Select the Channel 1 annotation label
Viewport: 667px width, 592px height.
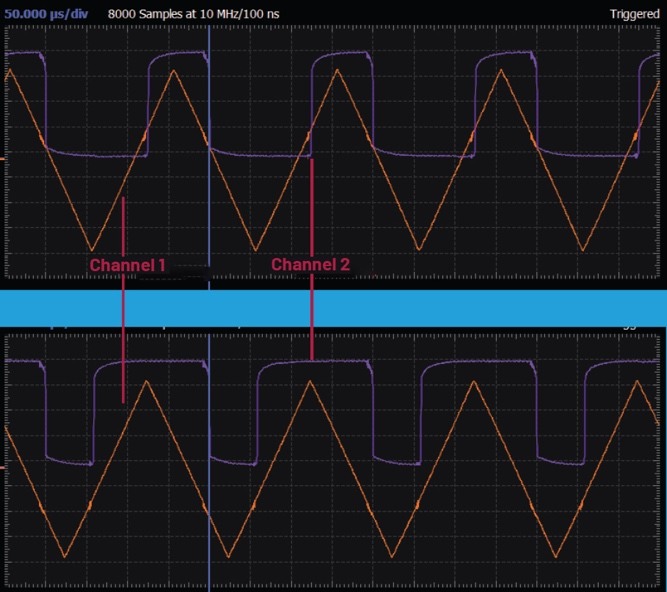point(127,265)
